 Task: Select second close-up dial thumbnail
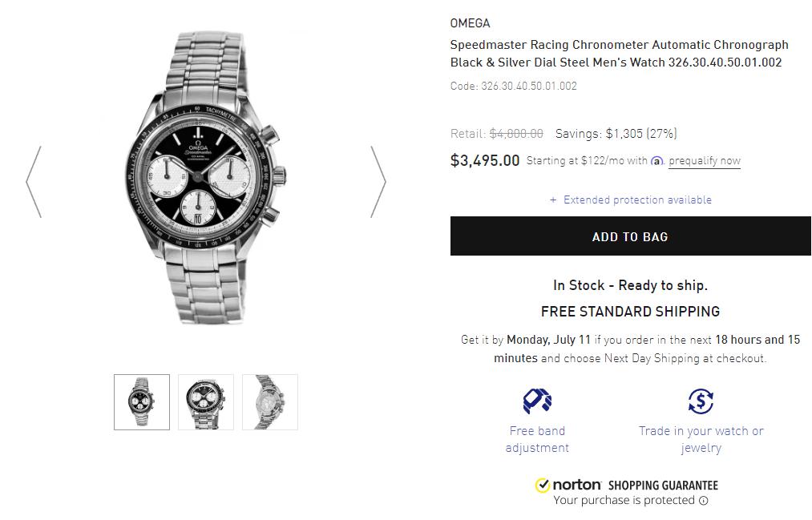tap(206, 402)
